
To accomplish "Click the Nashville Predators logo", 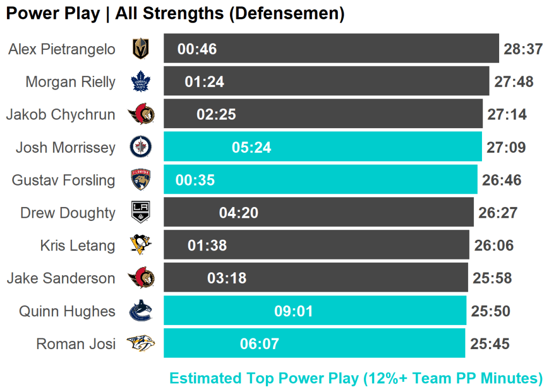I will coord(140,343).
